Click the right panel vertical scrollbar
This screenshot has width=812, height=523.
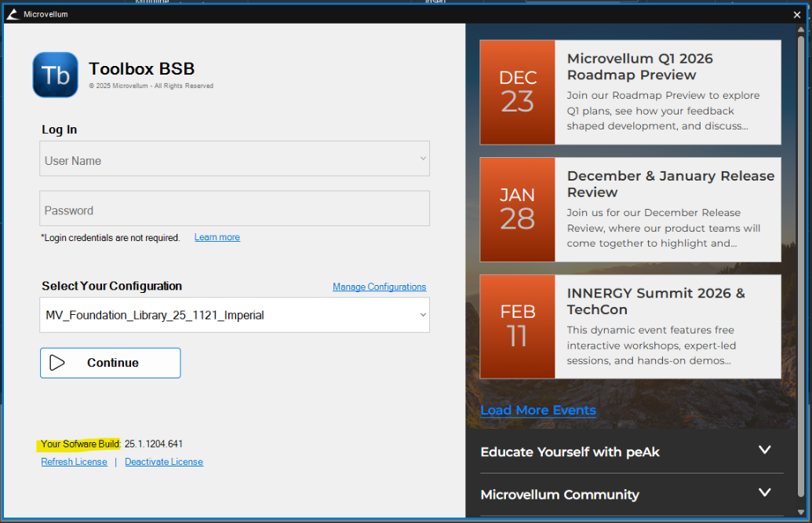(x=801, y=236)
